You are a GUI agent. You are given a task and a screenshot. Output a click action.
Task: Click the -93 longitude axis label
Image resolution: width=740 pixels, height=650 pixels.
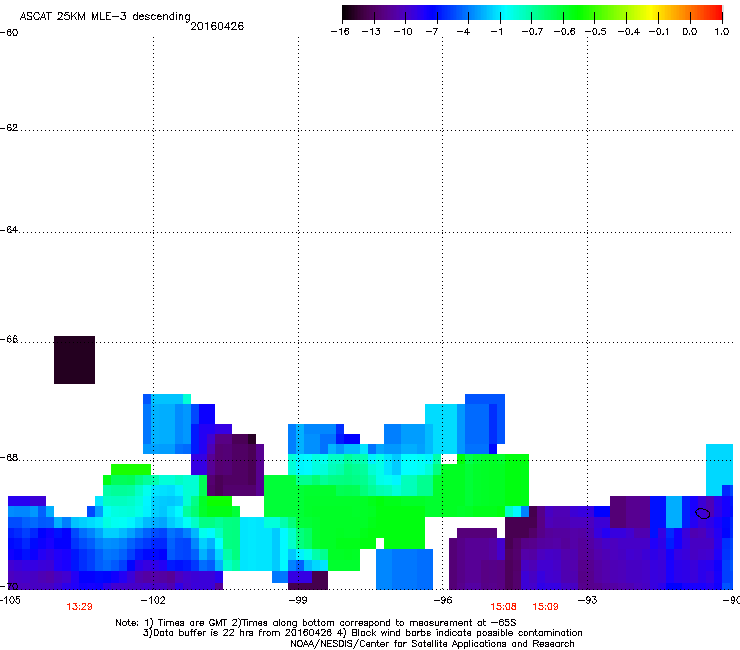point(587,600)
